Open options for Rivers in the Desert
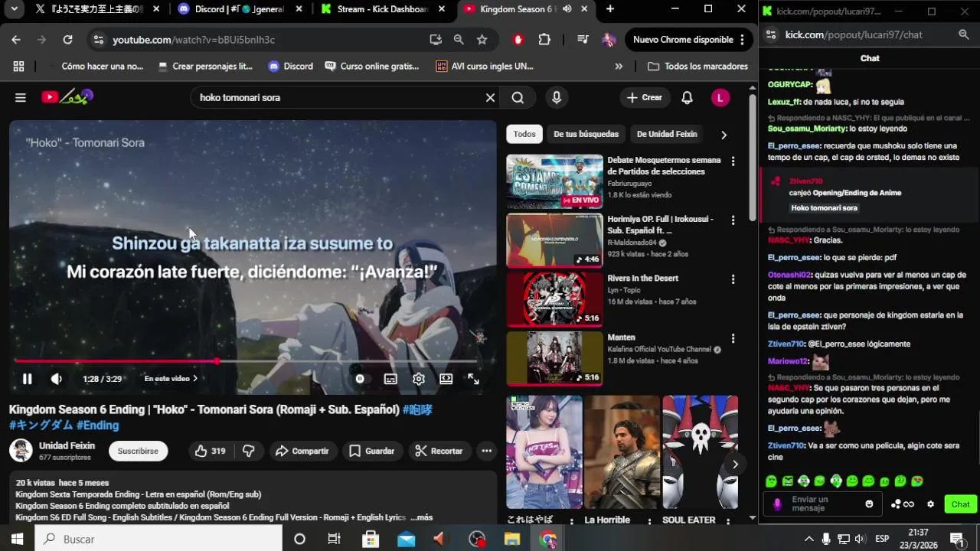Viewport: 980px width, 551px height. 733,279
